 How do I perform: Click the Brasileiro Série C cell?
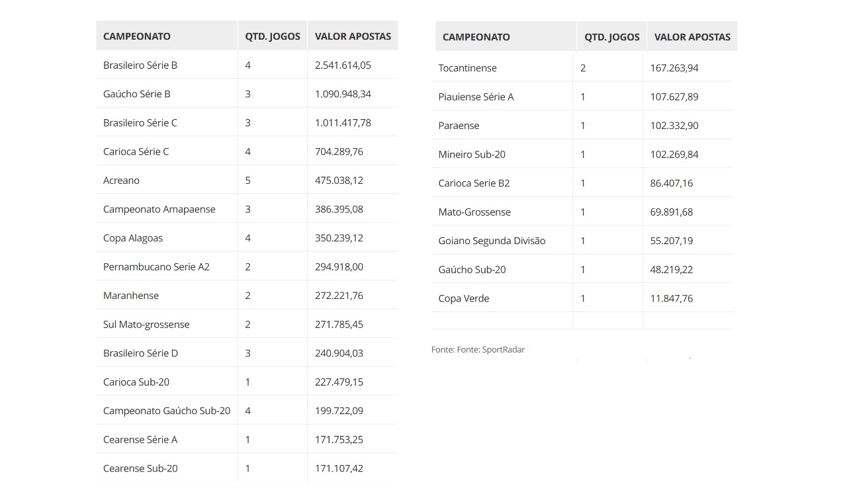pyautogui.click(x=140, y=122)
